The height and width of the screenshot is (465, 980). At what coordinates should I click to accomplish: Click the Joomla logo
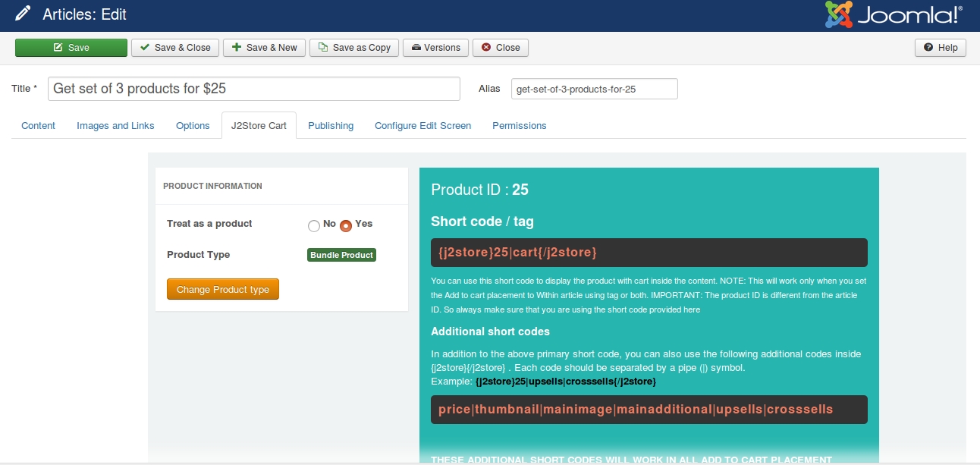tap(894, 14)
